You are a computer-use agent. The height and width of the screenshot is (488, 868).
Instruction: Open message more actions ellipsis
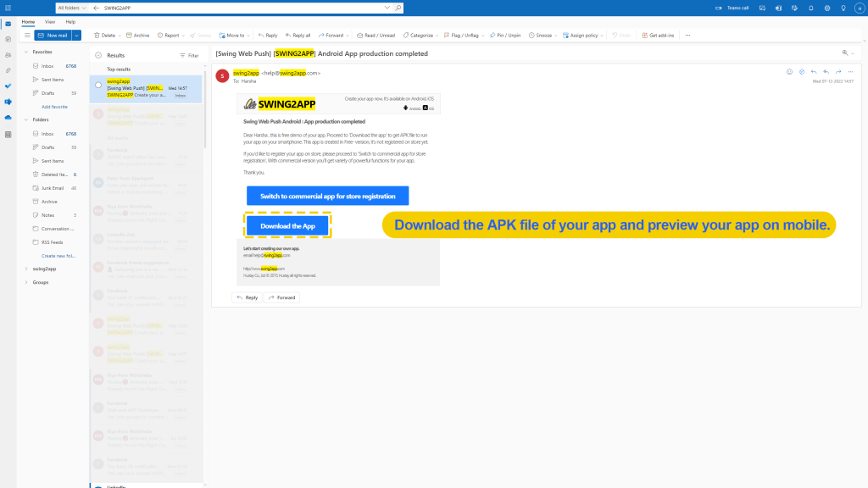pyautogui.click(x=851, y=72)
